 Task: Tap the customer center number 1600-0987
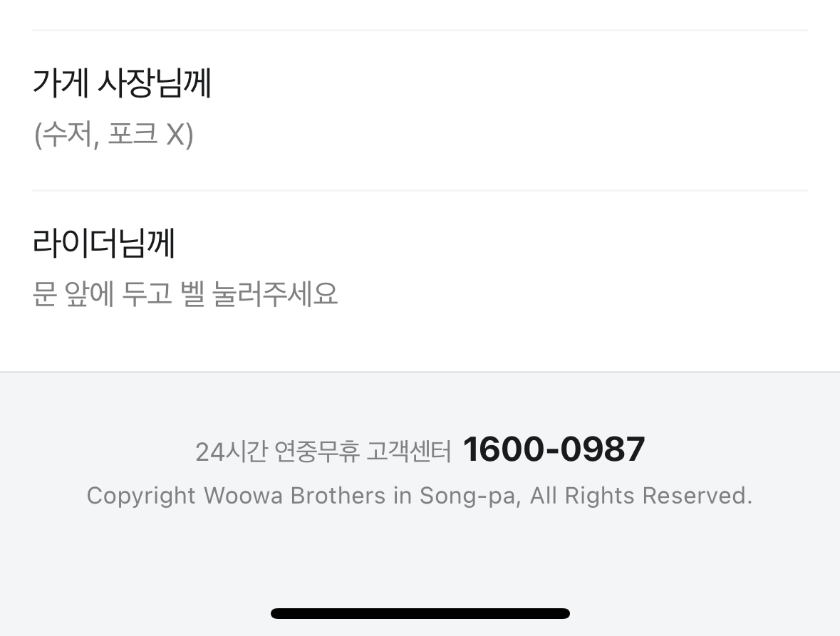[554, 449]
